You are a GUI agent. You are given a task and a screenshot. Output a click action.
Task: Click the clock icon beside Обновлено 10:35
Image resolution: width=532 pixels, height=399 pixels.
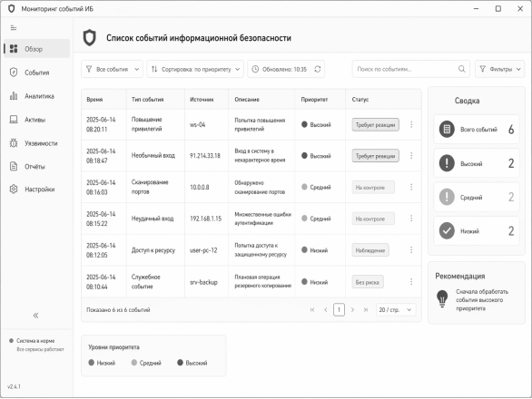tap(255, 69)
